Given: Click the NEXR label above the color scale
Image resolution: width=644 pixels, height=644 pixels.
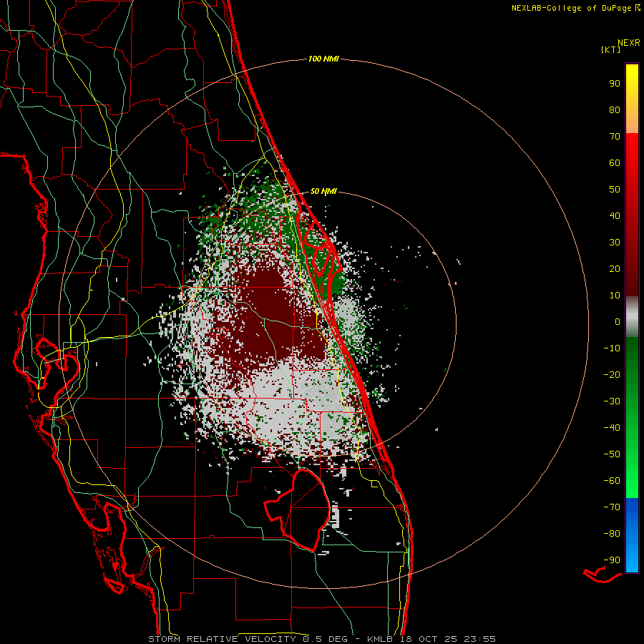Looking at the screenshot, I should 629,43.
